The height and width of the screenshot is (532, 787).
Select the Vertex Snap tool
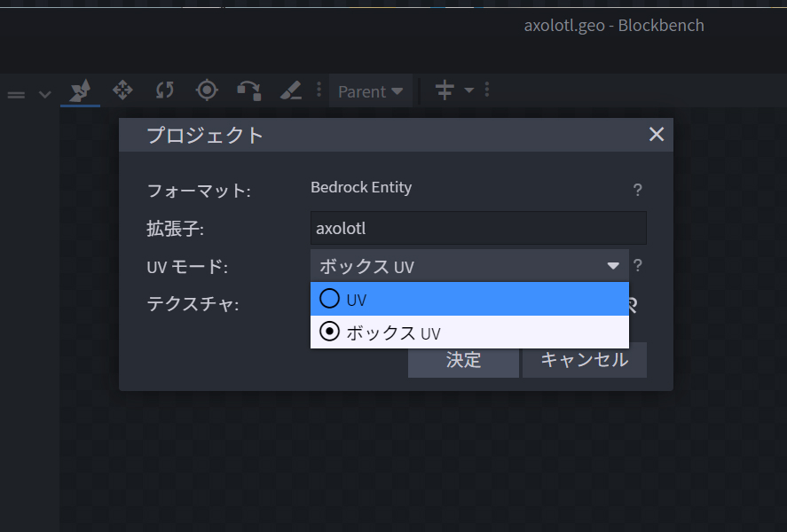coord(249,90)
